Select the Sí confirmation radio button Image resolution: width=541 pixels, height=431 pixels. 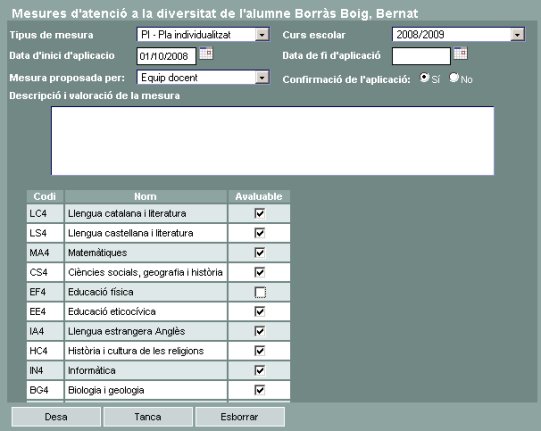click(424, 78)
